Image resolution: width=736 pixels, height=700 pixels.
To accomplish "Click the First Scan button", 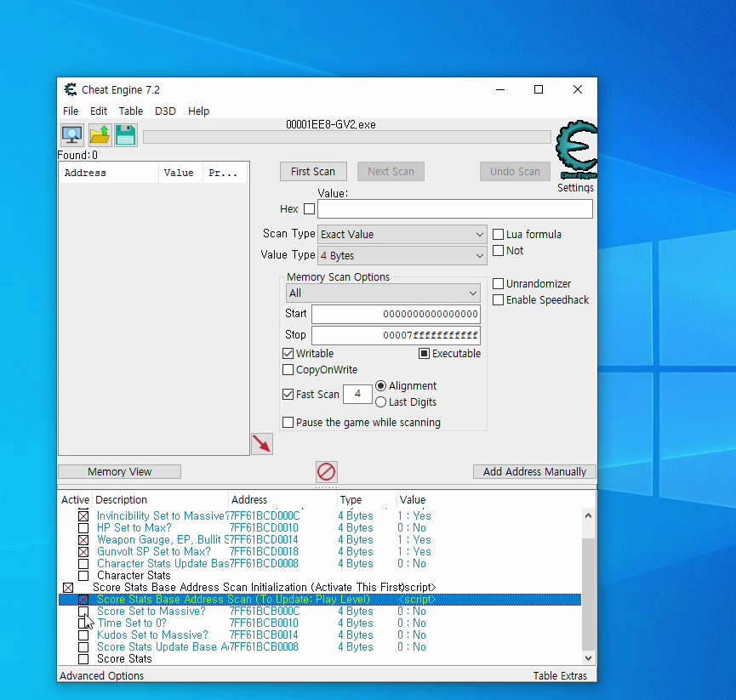I will [x=313, y=172].
